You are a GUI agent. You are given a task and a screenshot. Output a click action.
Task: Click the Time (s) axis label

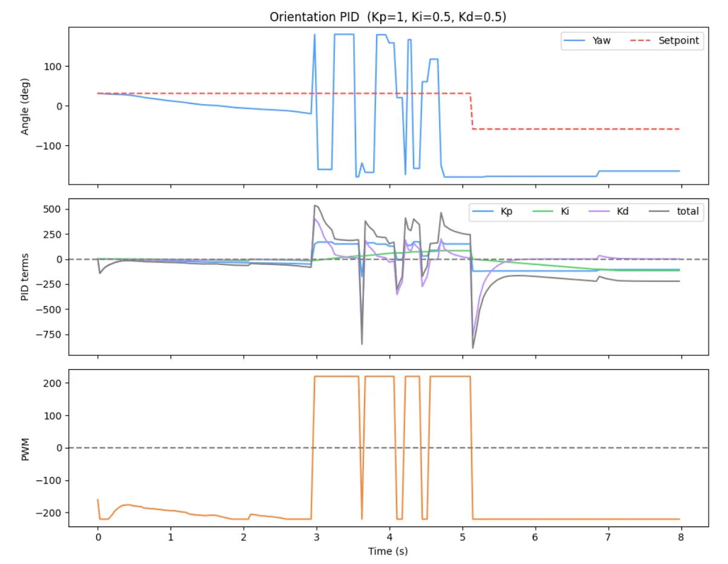(x=389, y=551)
